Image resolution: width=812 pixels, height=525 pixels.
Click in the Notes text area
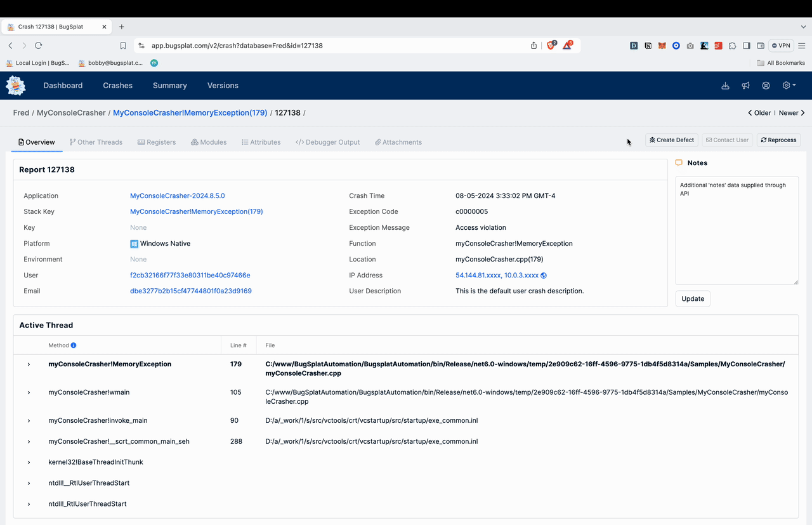[x=737, y=235]
